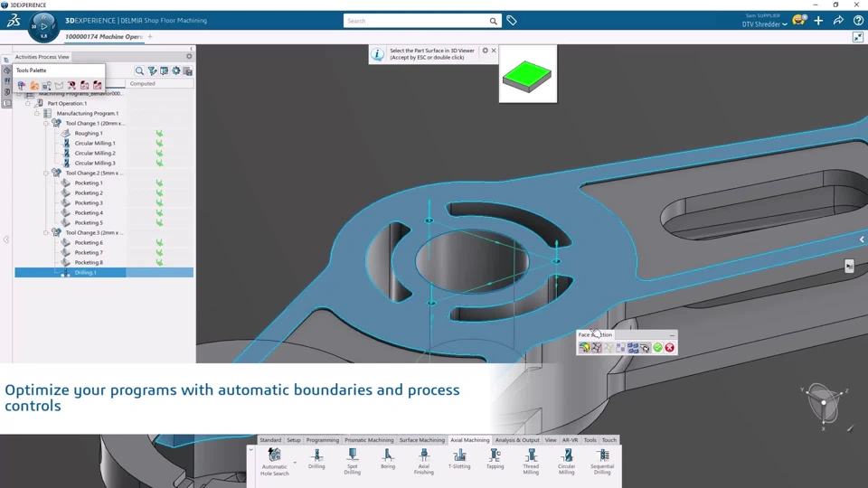Collapse Tool Change.1 tree node
Screen dimensions: 868x488
coord(46,124)
